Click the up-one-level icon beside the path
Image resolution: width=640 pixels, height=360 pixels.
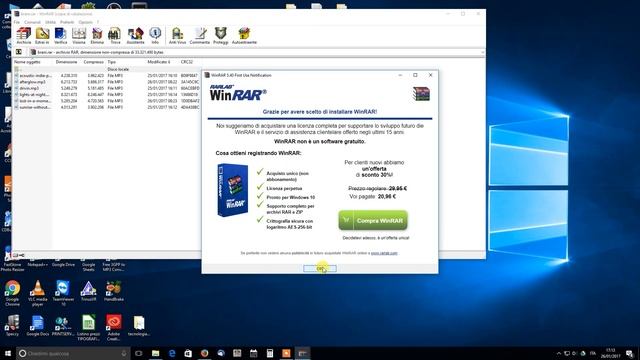click(19, 52)
